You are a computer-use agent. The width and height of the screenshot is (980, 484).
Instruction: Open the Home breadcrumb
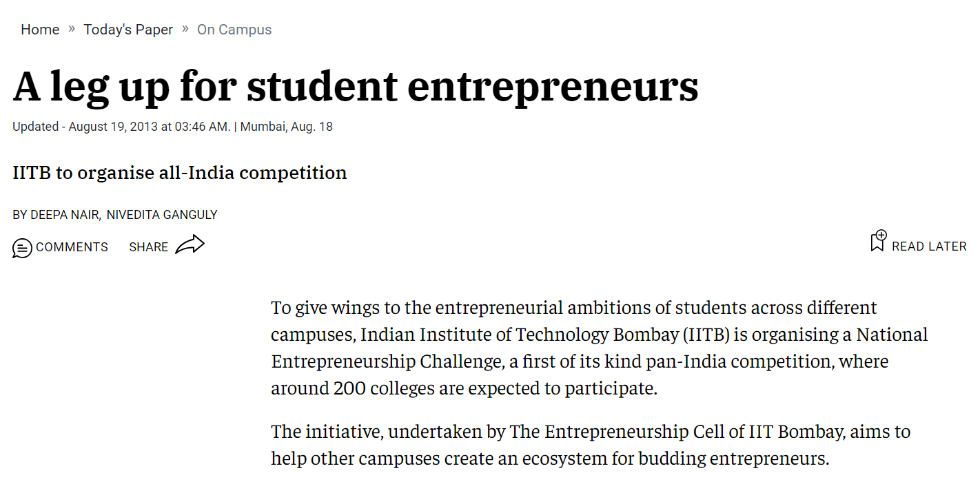40,29
